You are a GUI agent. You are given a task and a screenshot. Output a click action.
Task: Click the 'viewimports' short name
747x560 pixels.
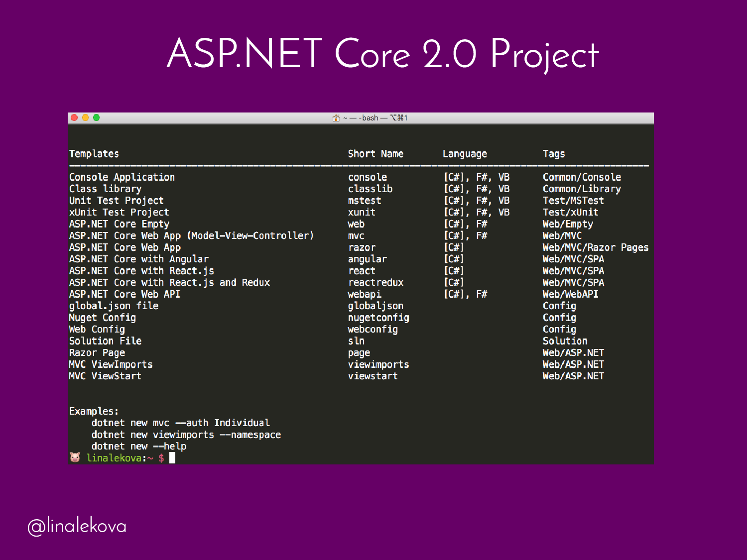coord(378,364)
